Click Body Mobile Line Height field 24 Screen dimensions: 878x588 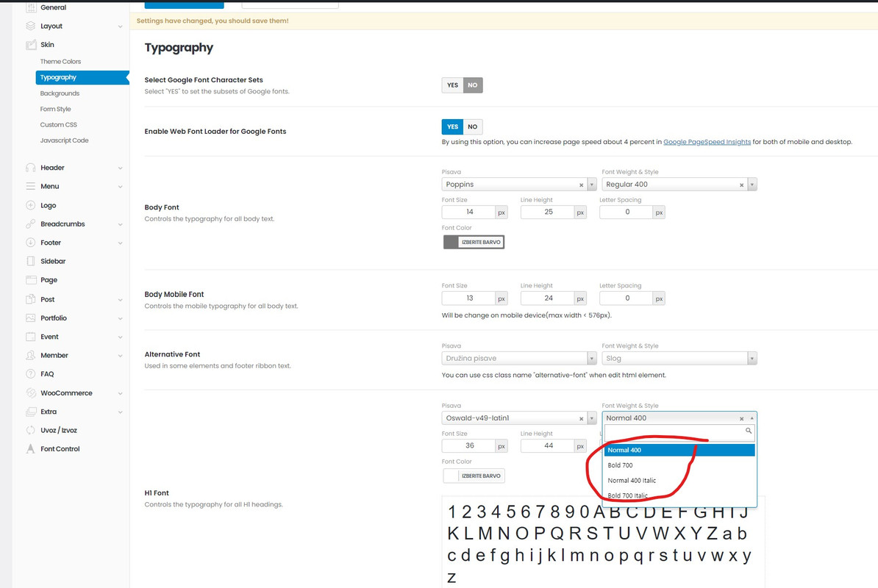pos(548,298)
